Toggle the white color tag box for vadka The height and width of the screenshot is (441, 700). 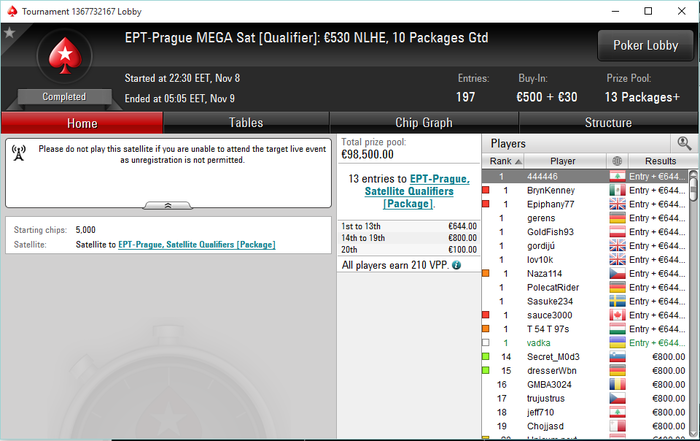pyautogui.click(x=486, y=343)
